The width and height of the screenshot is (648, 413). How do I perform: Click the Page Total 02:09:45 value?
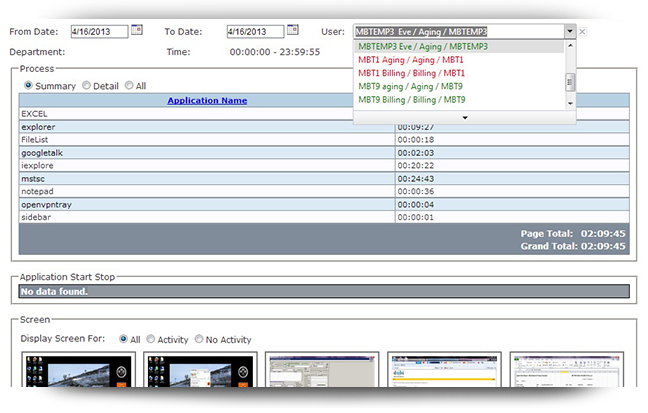(603, 234)
